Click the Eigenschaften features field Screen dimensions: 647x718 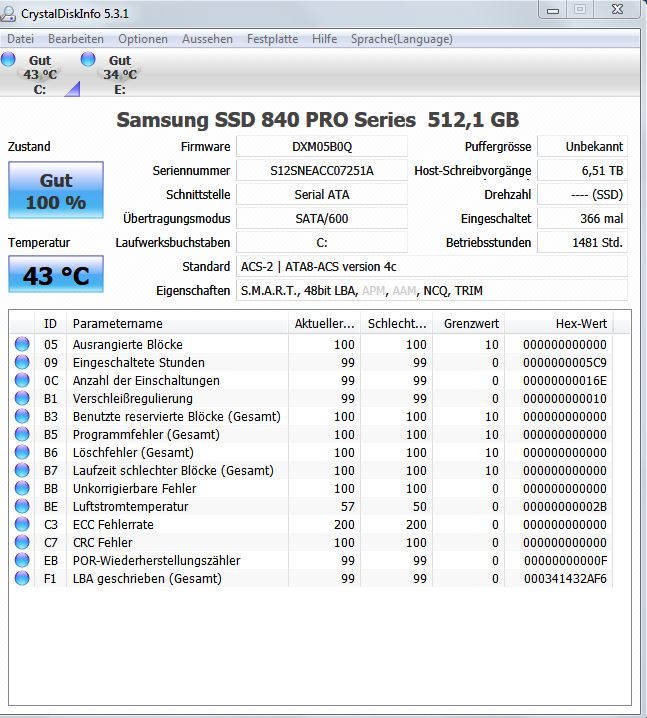pyautogui.click(x=432, y=290)
